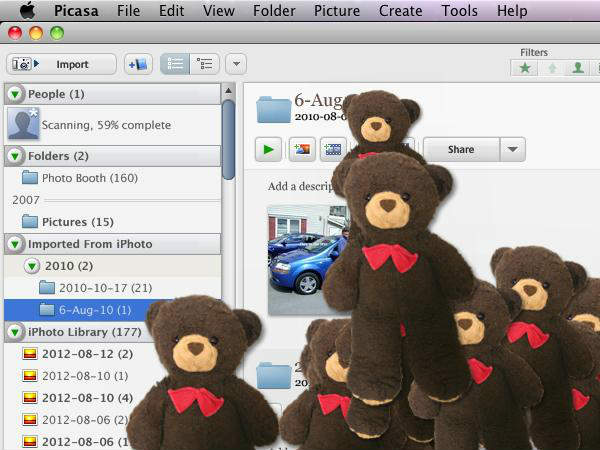Switch to flat folder list view
Screen dimensions: 600x450
[175, 64]
